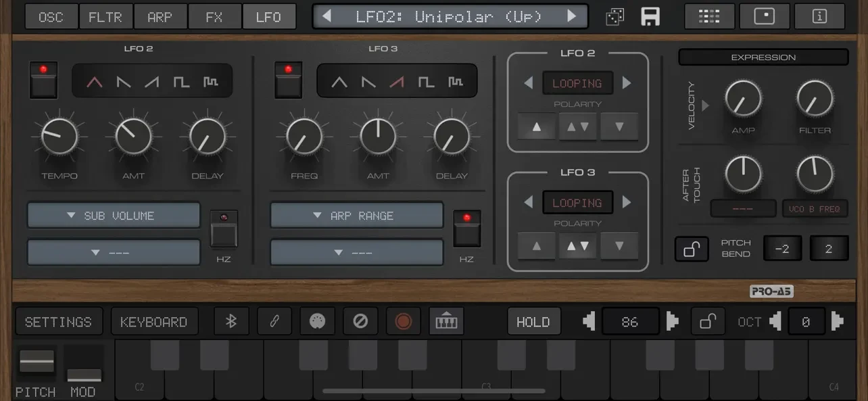Open SETTINGS
This screenshot has height=401, width=868.
click(x=59, y=322)
